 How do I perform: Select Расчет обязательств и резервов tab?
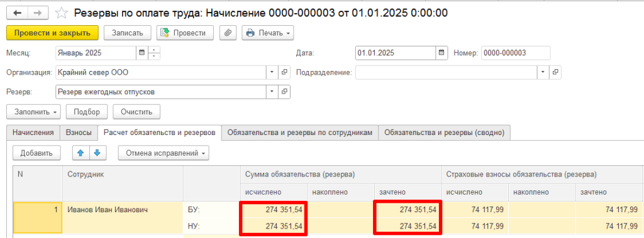pyautogui.click(x=159, y=133)
